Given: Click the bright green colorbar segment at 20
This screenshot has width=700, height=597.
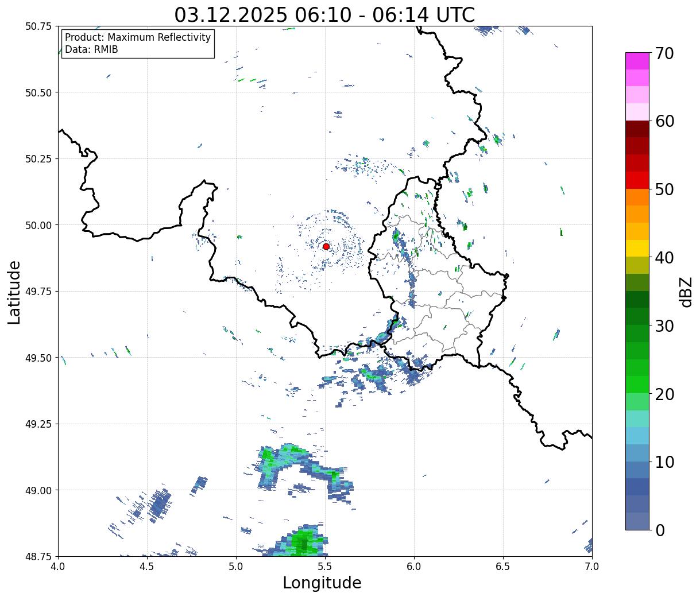Looking at the screenshot, I should pos(637,385).
